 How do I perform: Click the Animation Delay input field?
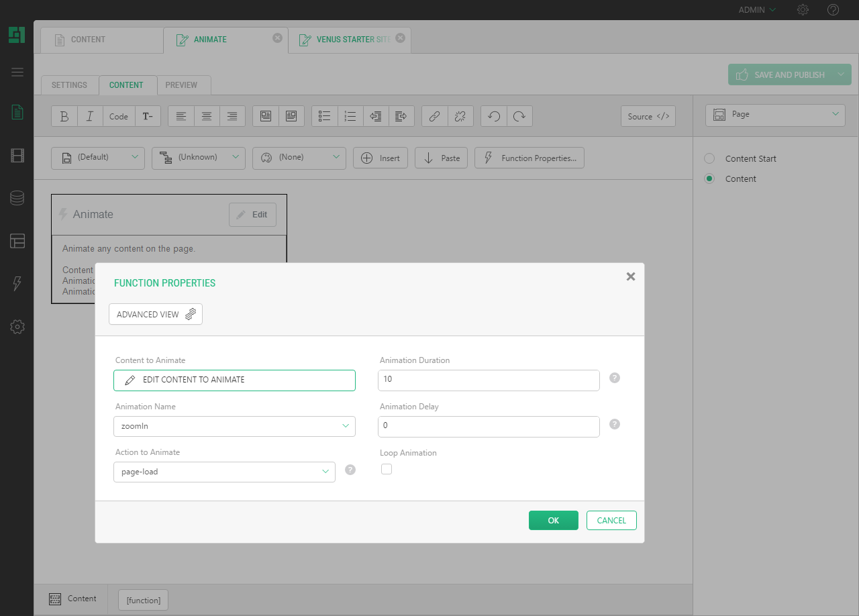(489, 426)
